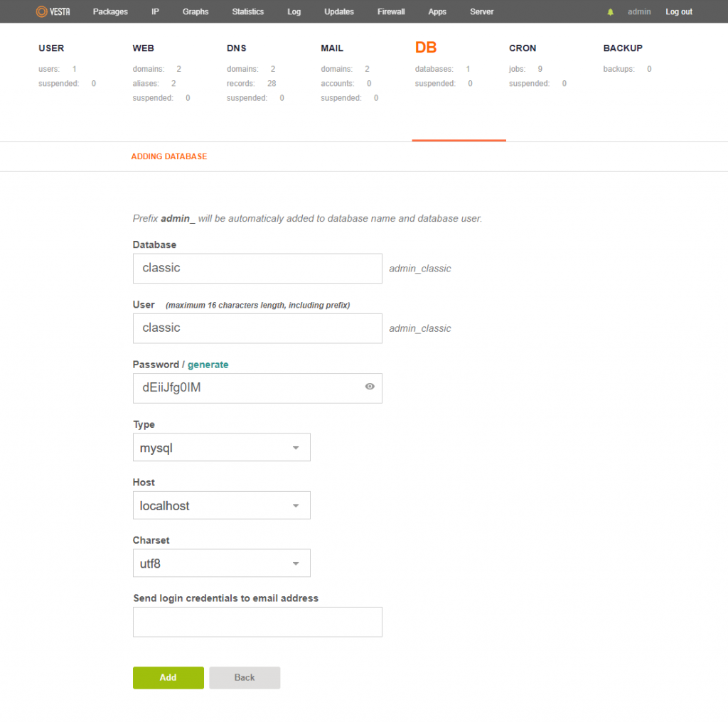Navigate to the Server menu
Screen dimensions: 728x722
[481, 11]
